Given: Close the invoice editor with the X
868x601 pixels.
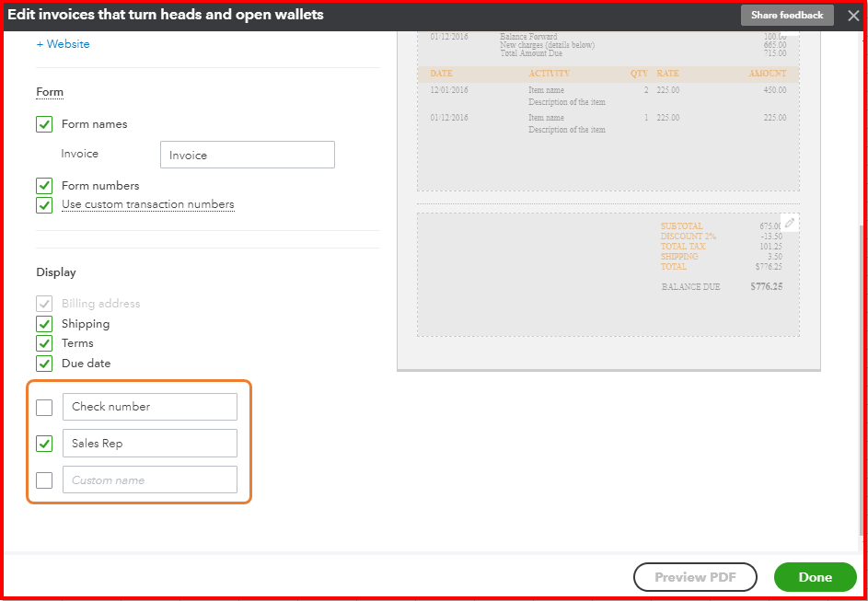Looking at the screenshot, I should [x=853, y=16].
